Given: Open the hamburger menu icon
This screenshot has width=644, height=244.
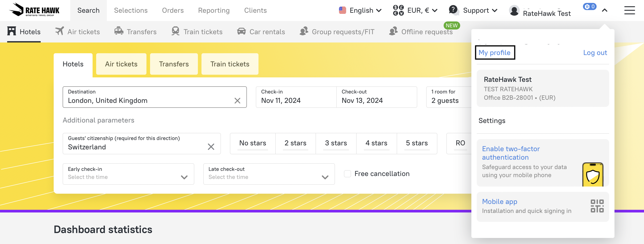Looking at the screenshot, I should coord(629,10).
